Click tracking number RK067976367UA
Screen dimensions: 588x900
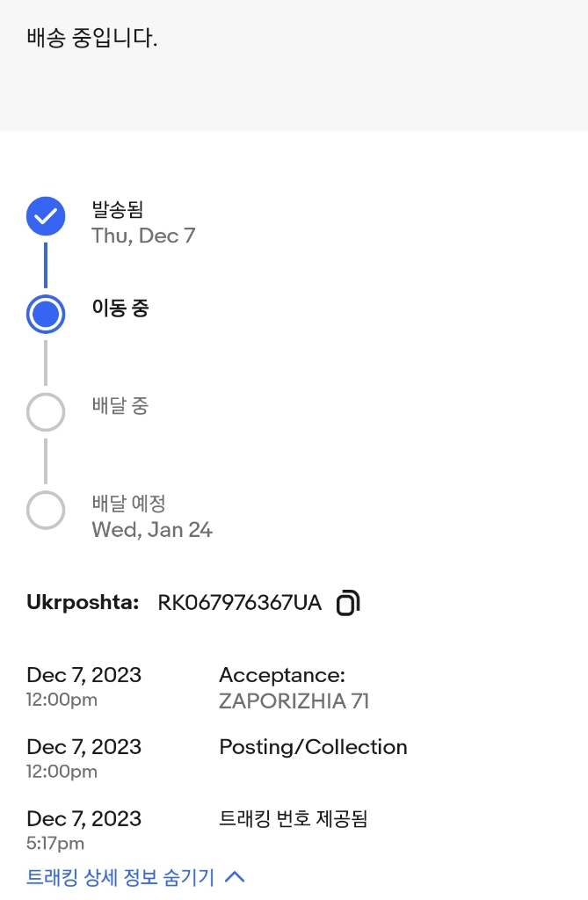point(239,603)
